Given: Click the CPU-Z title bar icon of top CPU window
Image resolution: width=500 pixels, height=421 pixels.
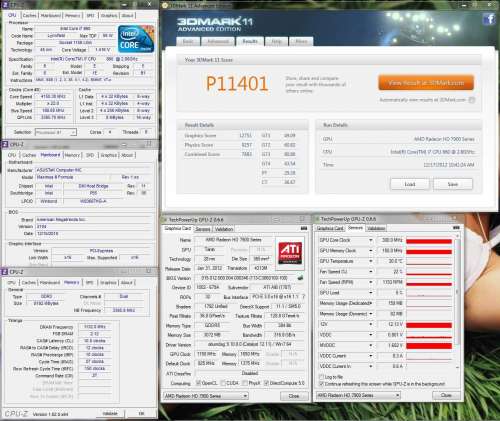Looking at the screenshot, I should pyautogui.click(x=5, y=4).
